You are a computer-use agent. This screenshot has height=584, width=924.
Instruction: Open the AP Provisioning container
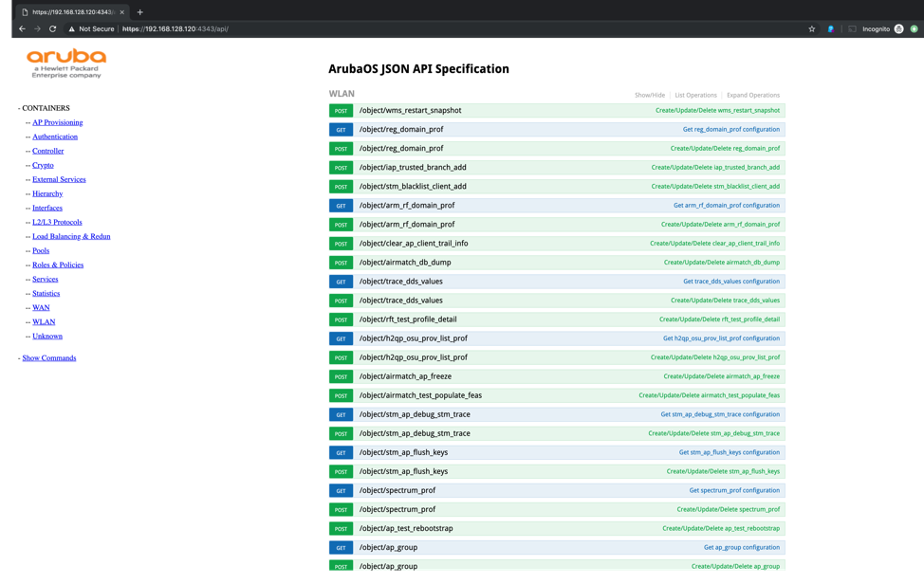point(57,122)
